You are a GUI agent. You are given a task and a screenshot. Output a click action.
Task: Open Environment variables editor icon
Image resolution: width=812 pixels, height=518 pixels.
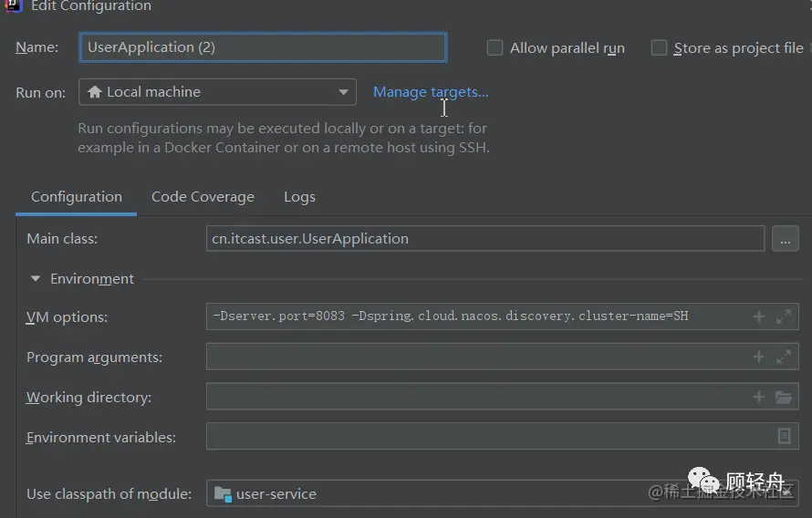coord(784,436)
